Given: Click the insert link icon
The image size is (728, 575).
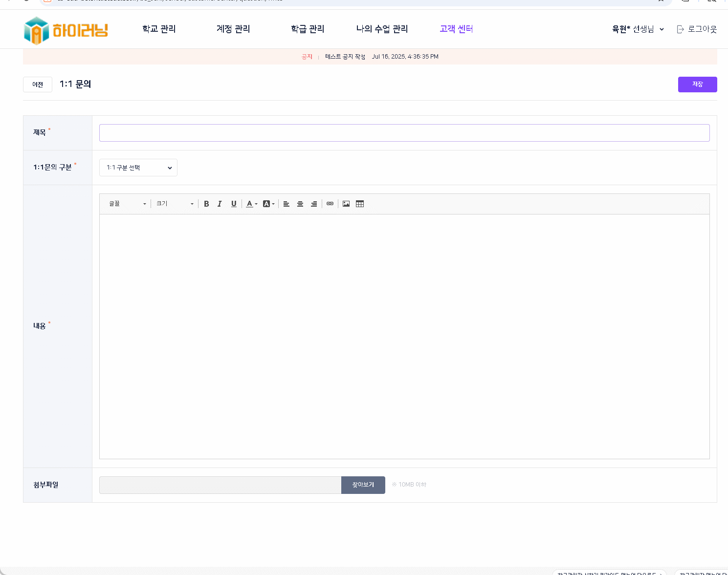Looking at the screenshot, I should click(x=330, y=204).
